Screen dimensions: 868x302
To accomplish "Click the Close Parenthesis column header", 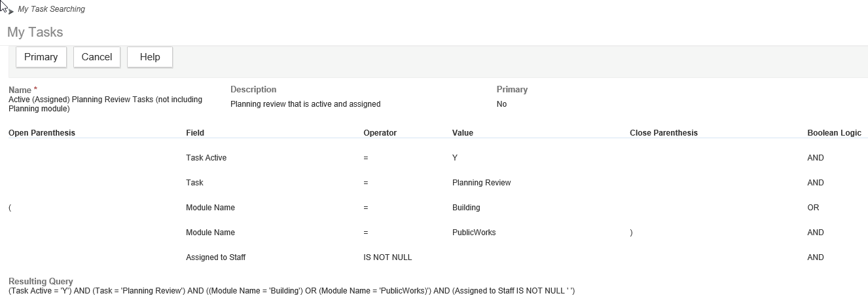I will point(663,133).
